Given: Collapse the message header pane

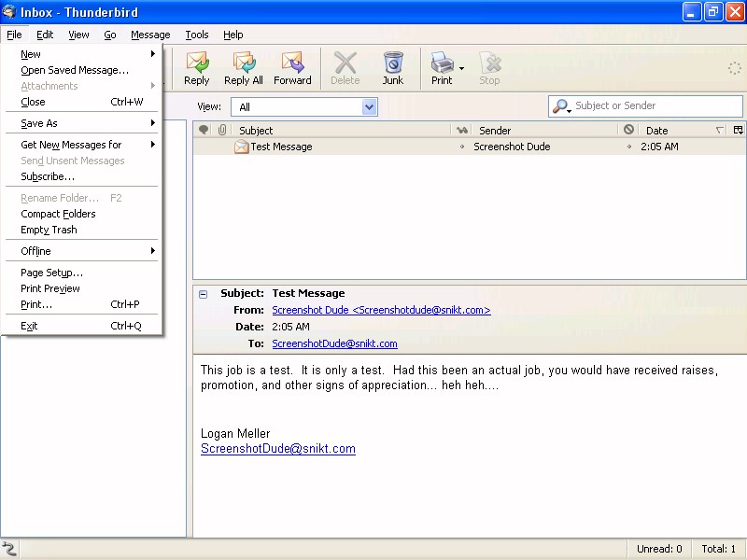Looking at the screenshot, I should [x=203, y=294].
